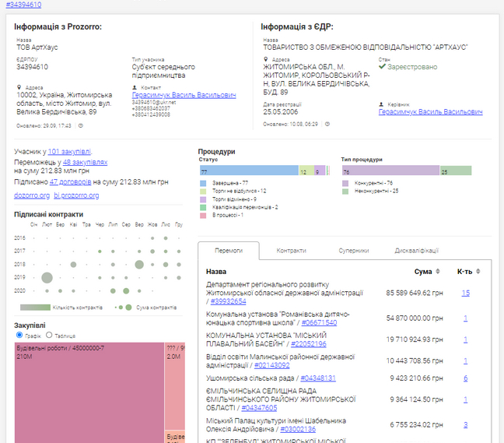
Task: Sort the table by Сума column arrows
Action: [438, 271]
